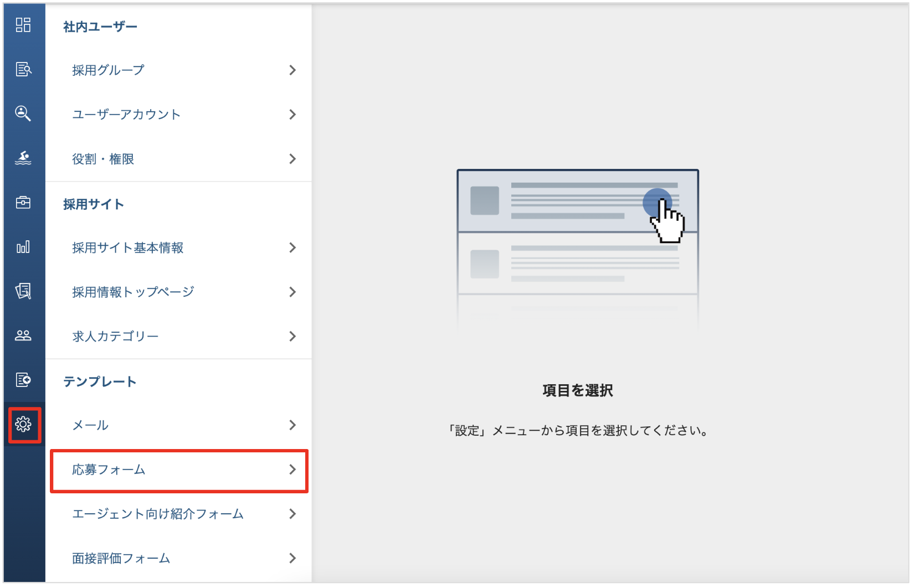Open the bar chart reports icon

pos(23,247)
